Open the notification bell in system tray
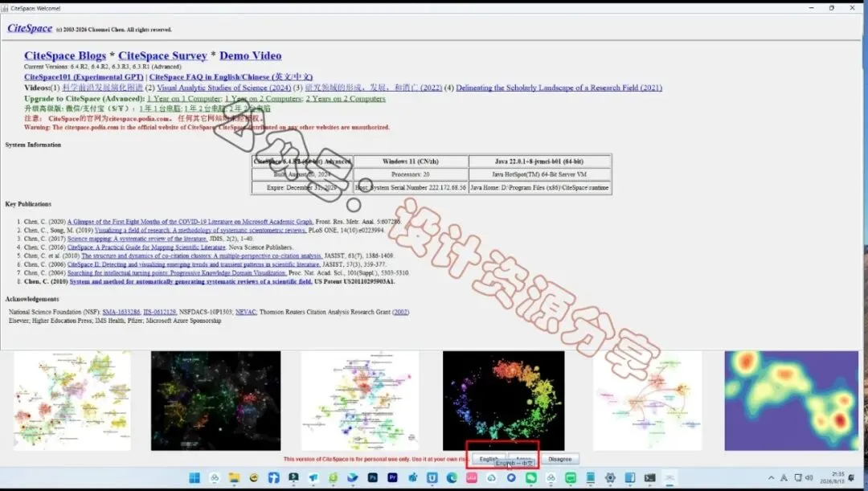Screen dimensions: 868x491 pos(851,477)
